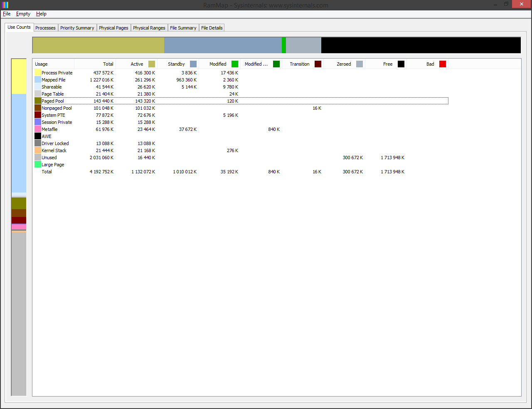Screen dimensions: 532x409
Task: Click the RamMap app icon in title bar
Action: tap(5, 5)
